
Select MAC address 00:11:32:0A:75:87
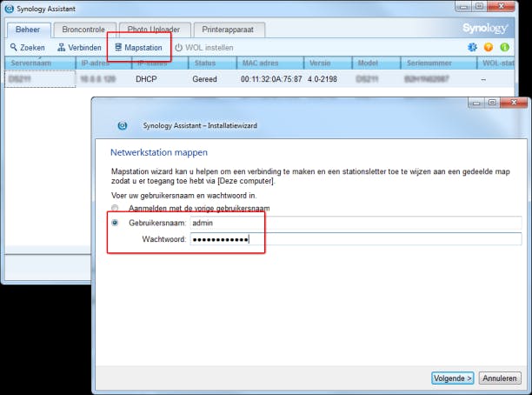coord(271,79)
